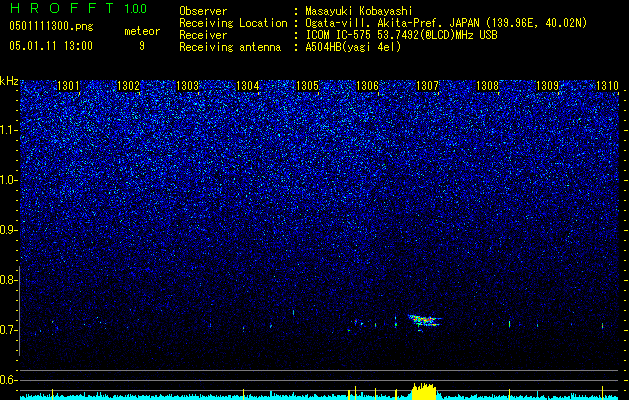The image size is (629, 400).
Task: Click the 1302 time marker
Action: [x=128, y=86]
